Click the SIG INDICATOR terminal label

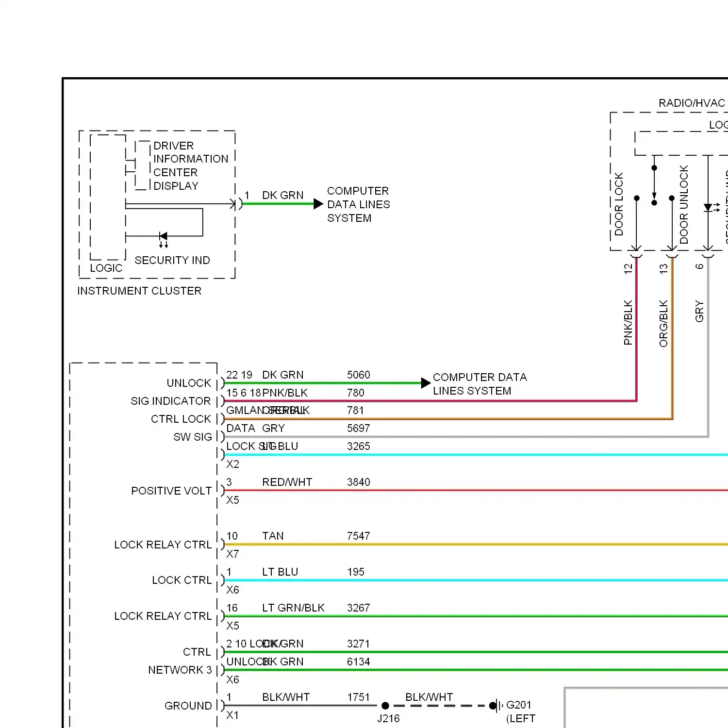point(171,401)
